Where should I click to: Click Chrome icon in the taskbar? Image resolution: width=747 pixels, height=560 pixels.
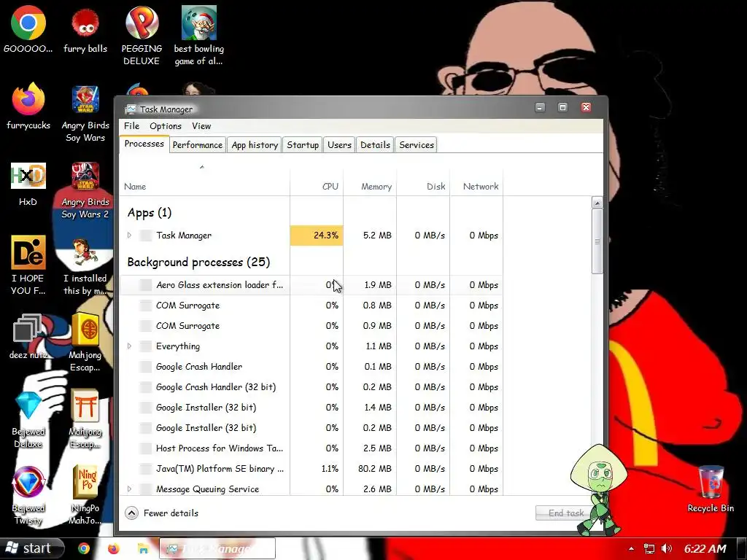pos(84,548)
